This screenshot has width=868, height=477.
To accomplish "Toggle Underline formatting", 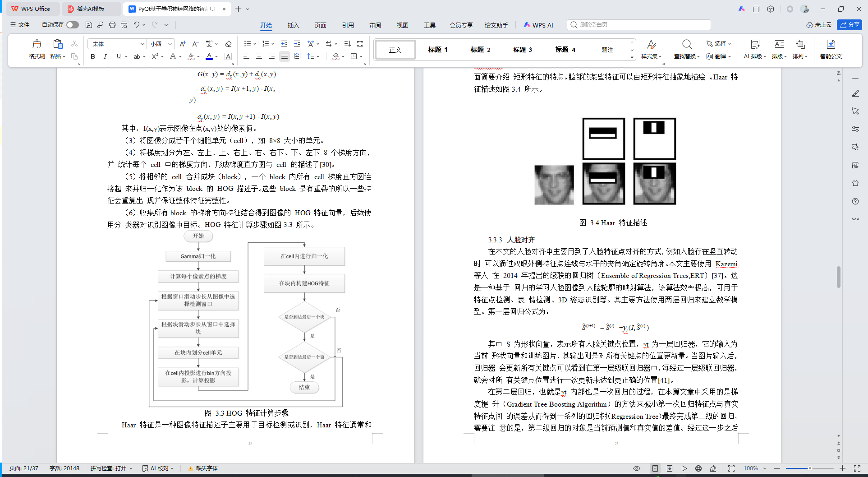I will point(119,56).
